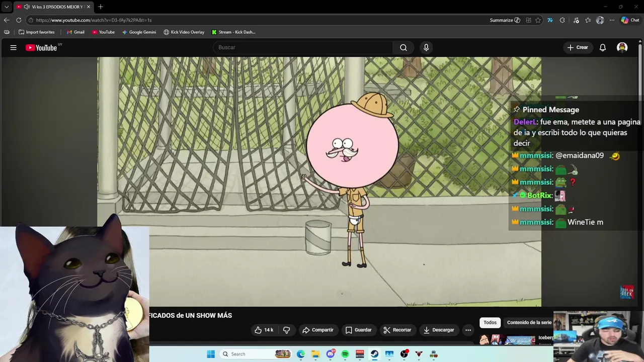Open the Import favorites bookmark
This screenshot has height=362, width=644.
[36, 32]
